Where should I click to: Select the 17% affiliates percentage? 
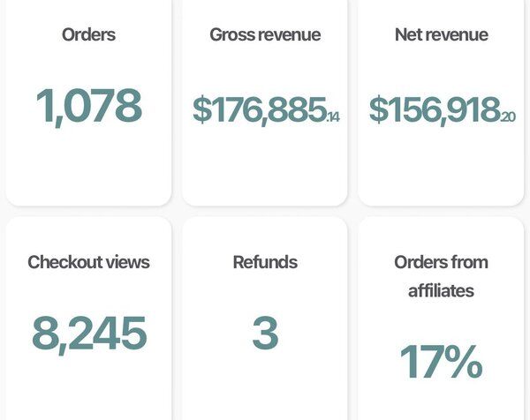tap(442, 362)
